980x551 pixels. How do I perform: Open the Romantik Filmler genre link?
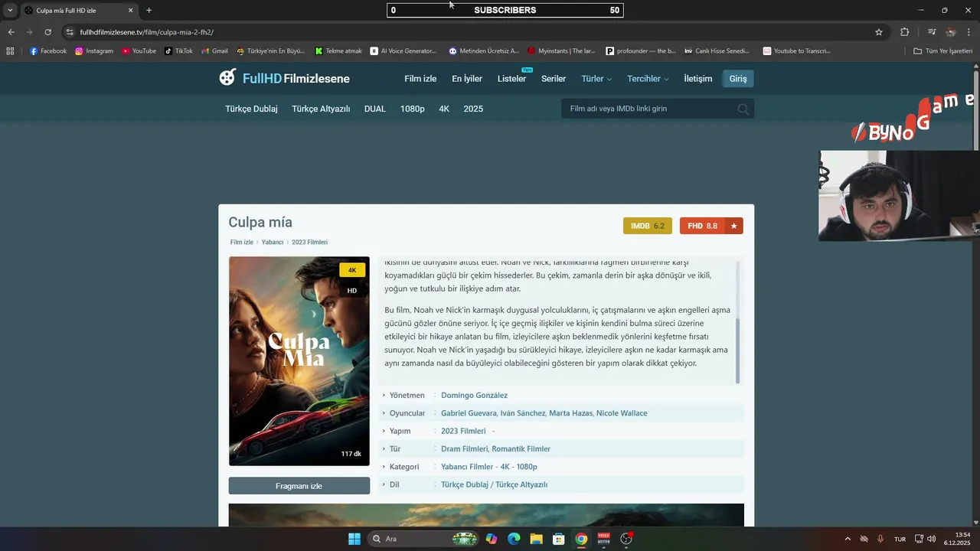tap(521, 448)
